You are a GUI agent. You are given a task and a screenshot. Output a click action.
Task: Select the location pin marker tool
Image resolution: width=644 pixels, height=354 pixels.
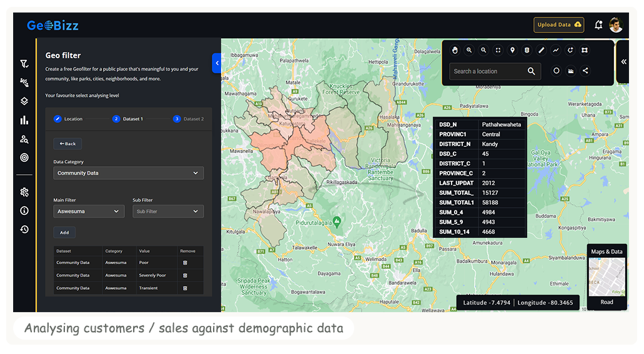pos(512,50)
